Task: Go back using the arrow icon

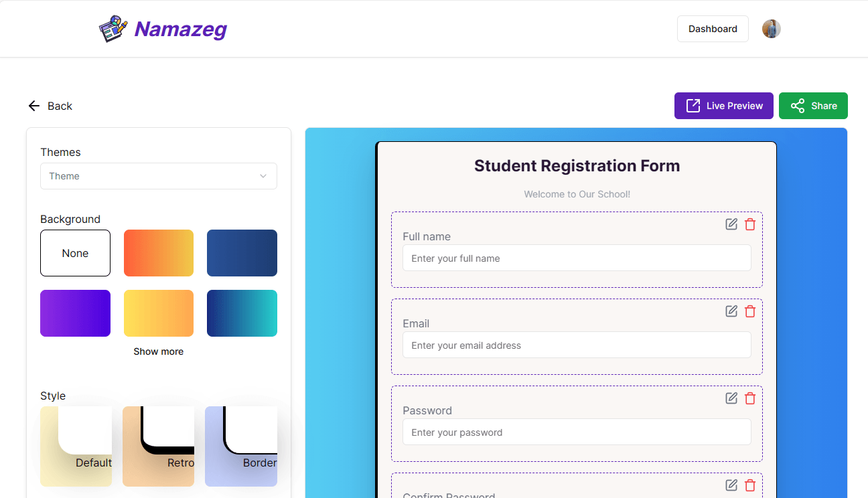Action: tap(34, 106)
